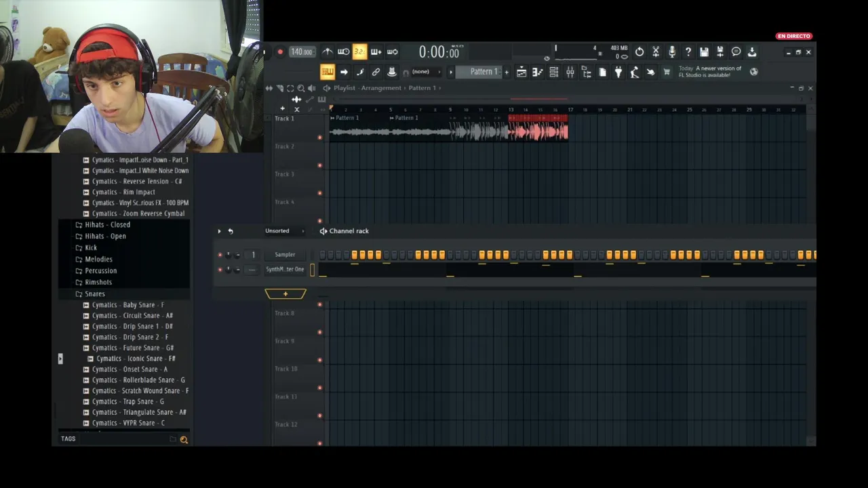Select Cymatics - Trap Snare - G sample

[123, 402]
